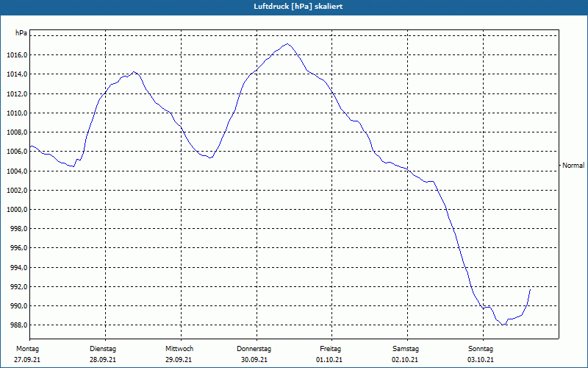Select the 1016,0 axis value

[x=17, y=55]
